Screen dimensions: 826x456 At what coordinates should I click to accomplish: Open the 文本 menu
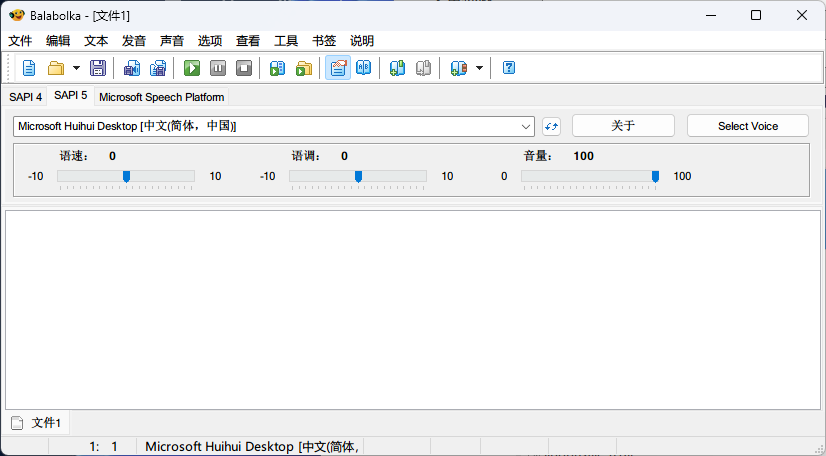[x=96, y=41]
